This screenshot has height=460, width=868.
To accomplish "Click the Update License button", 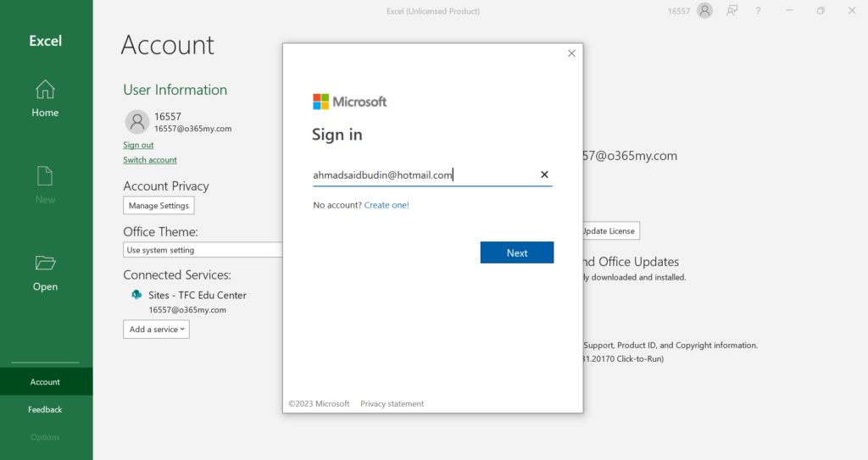I will click(610, 230).
